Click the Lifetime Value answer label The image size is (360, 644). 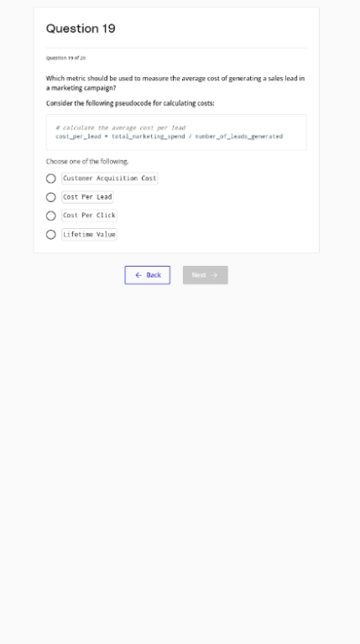(89, 235)
